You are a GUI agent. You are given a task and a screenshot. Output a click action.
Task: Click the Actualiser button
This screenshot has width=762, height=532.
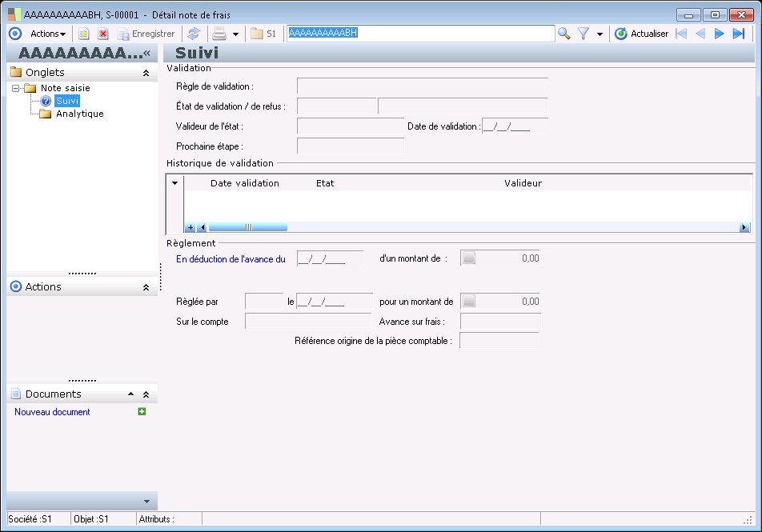[x=641, y=34]
